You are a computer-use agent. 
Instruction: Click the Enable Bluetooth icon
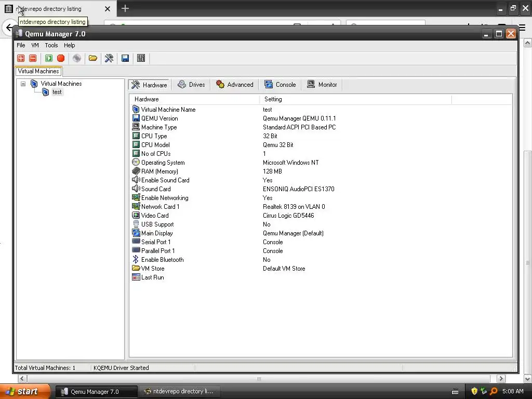136,259
